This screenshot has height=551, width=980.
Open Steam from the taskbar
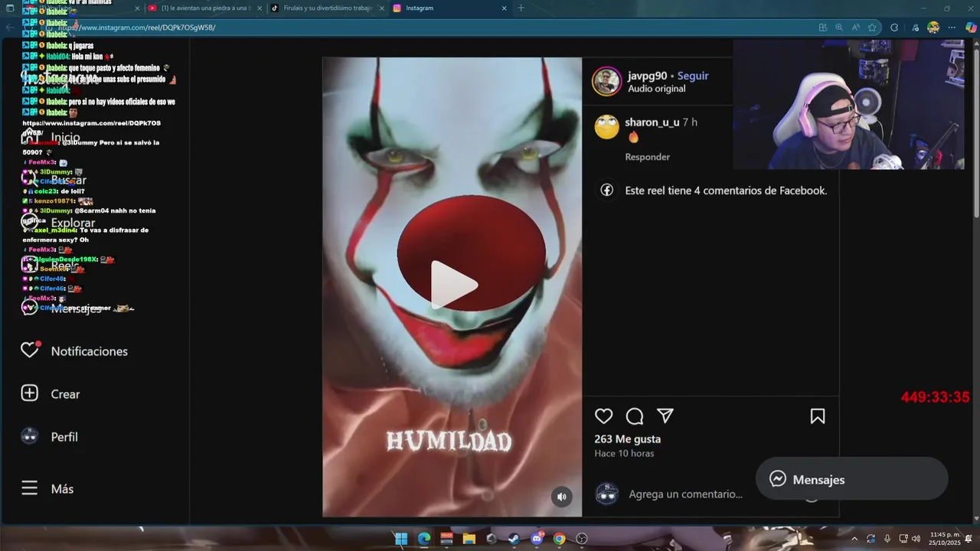[x=514, y=539]
